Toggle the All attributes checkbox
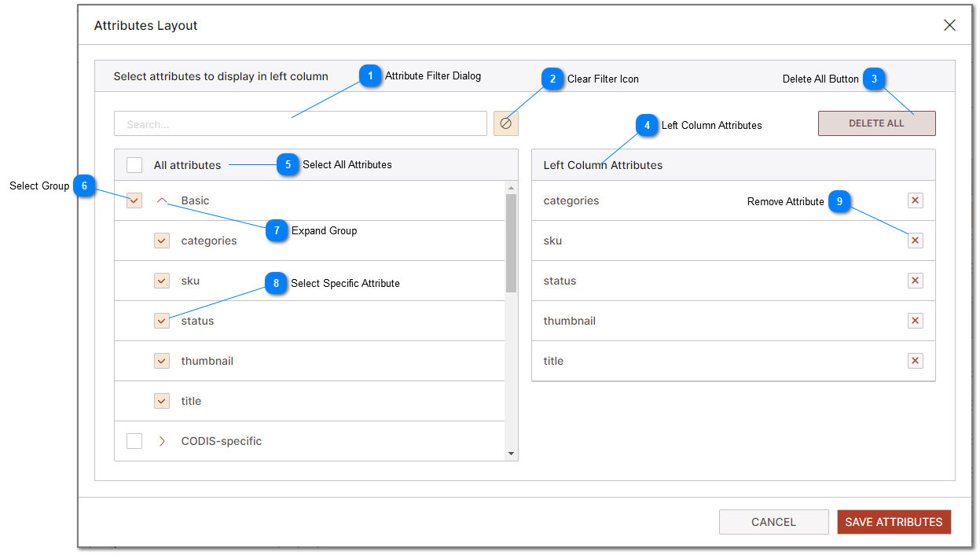 coord(134,165)
